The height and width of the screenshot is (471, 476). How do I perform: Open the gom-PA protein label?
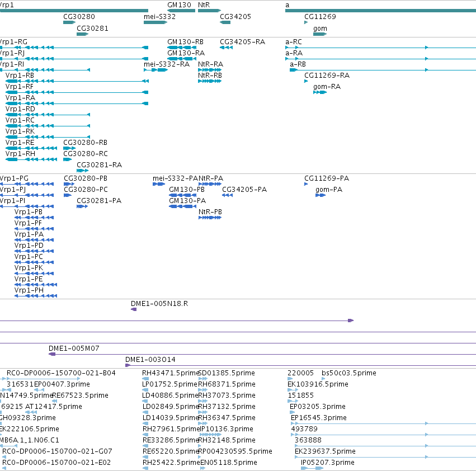click(329, 190)
